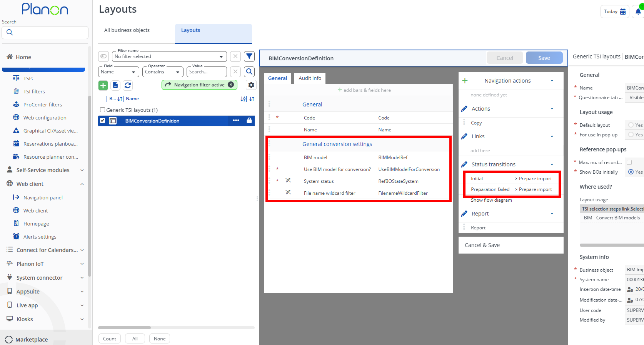Expand Self-Service modules section
Image resolution: width=644 pixels, height=345 pixels.
tap(82, 170)
